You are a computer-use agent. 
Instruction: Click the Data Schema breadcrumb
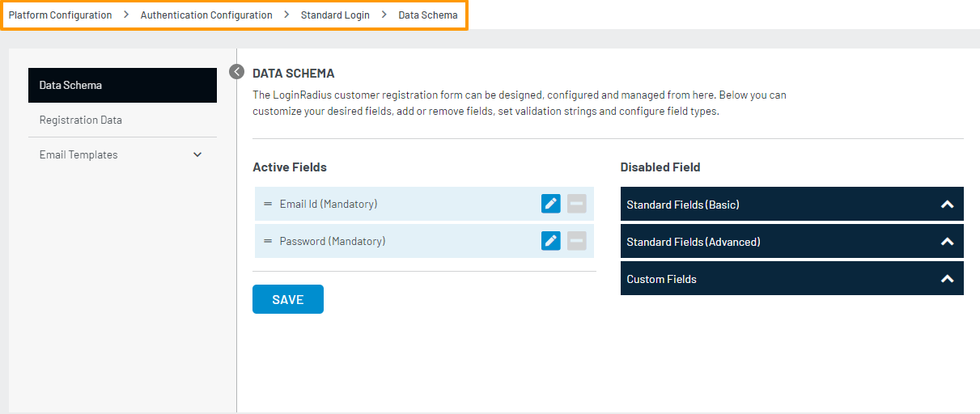click(427, 15)
